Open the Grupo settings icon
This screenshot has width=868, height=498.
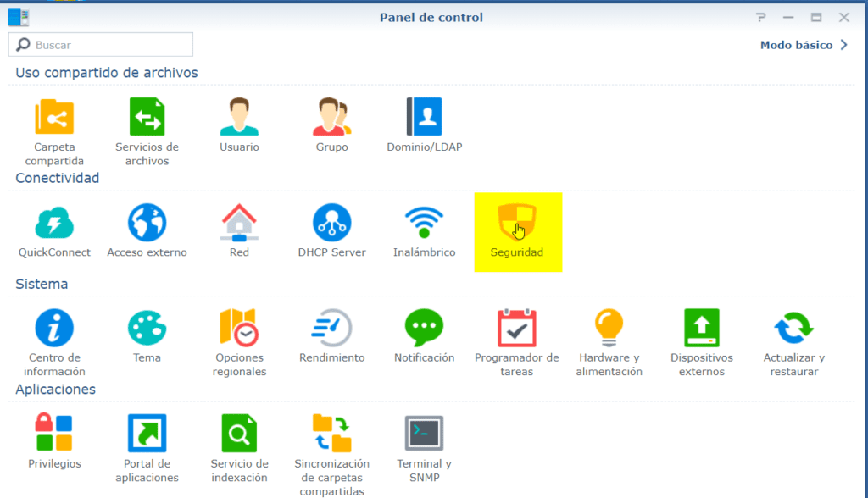332,117
